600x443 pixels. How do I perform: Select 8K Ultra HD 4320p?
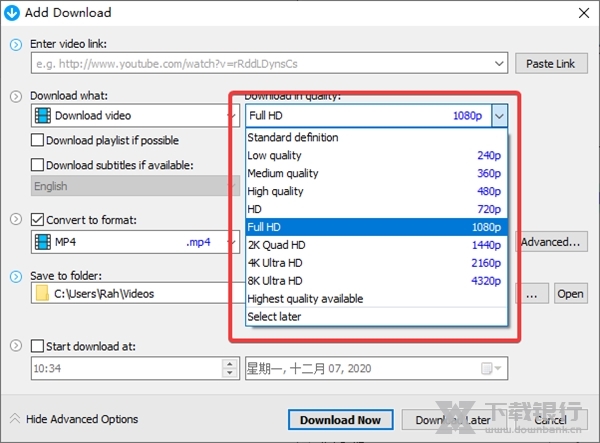376,281
